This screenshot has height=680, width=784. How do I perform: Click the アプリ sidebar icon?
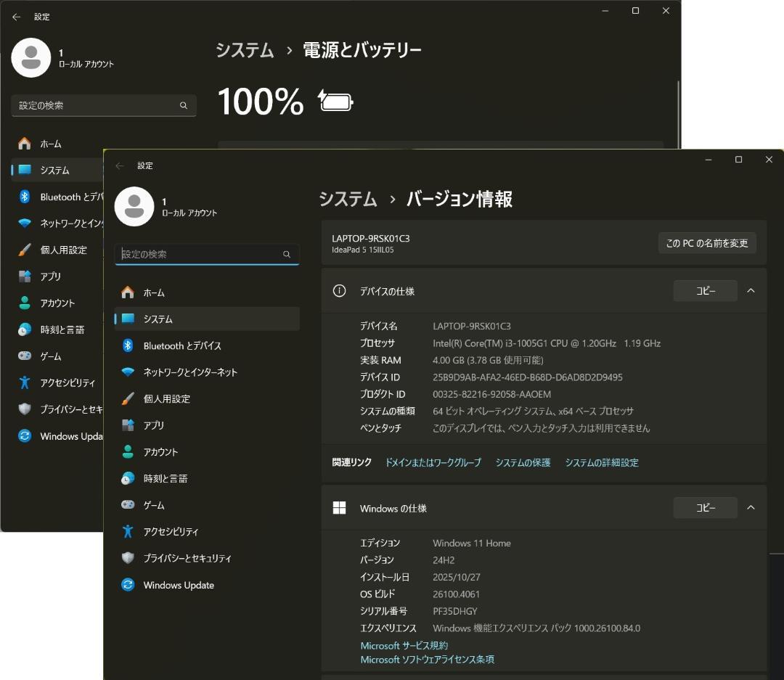[x=128, y=425]
